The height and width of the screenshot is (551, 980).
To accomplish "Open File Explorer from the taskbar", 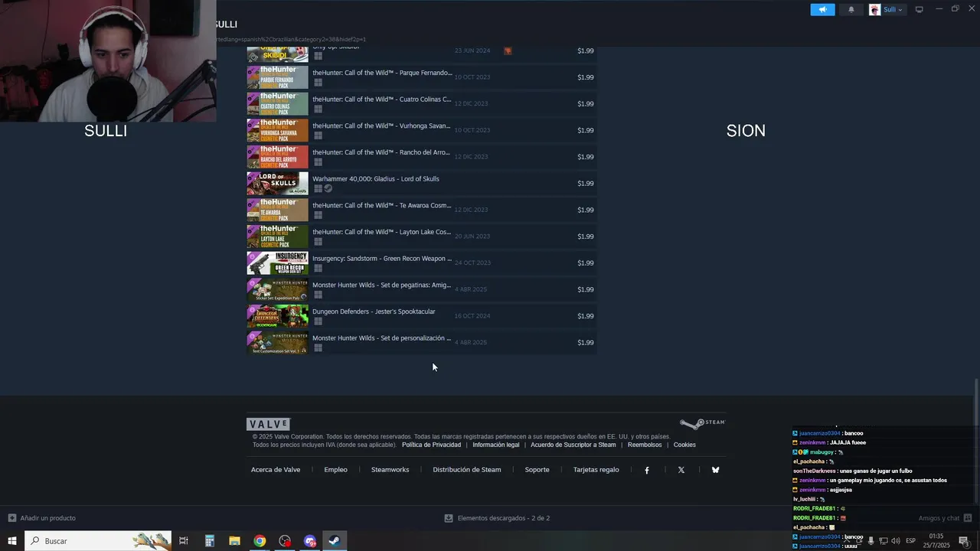I will [x=234, y=541].
